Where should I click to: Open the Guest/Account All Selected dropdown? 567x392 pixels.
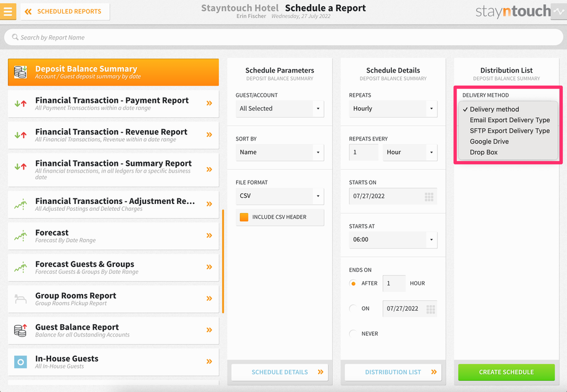click(x=280, y=108)
